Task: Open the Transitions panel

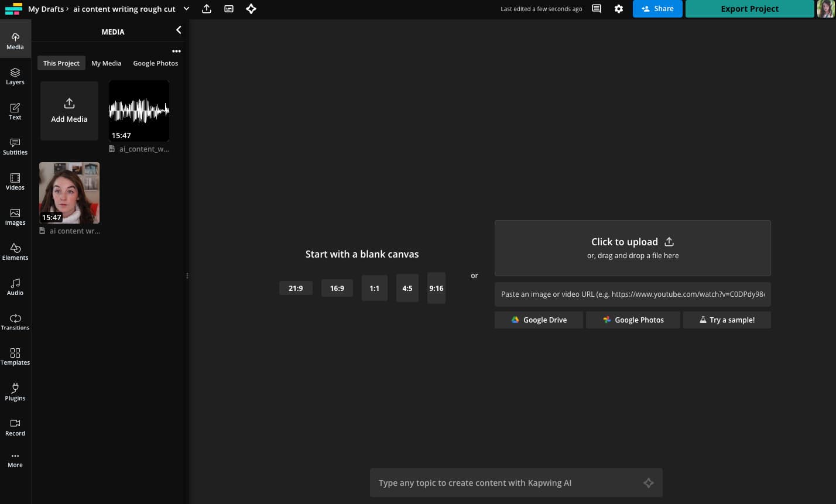Action: point(15,321)
